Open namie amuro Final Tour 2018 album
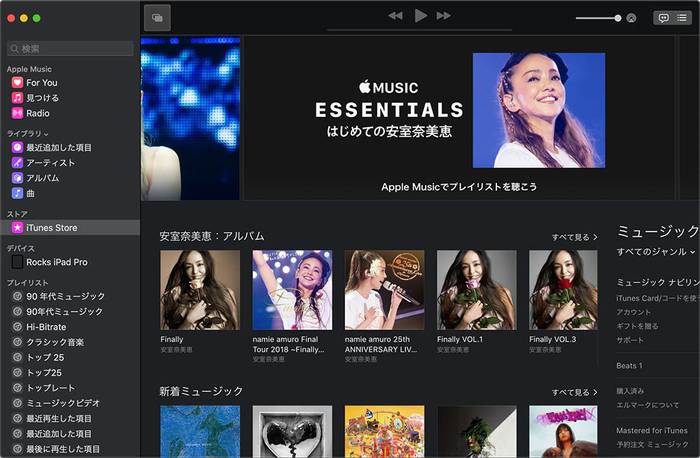The height and width of the screenshot is (458, 700). [292, 290]
